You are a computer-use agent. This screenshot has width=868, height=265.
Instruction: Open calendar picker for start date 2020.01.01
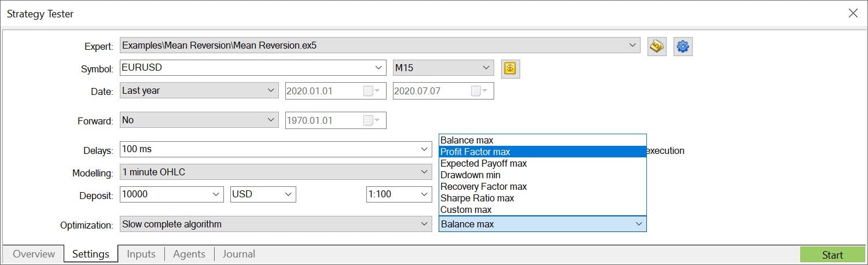371,91
